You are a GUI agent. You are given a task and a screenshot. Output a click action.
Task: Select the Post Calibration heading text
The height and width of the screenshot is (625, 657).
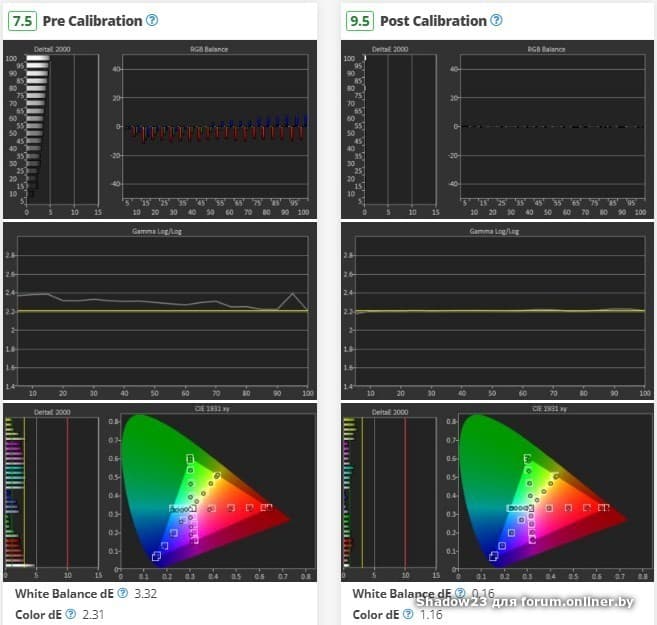[x=433, y=21]
